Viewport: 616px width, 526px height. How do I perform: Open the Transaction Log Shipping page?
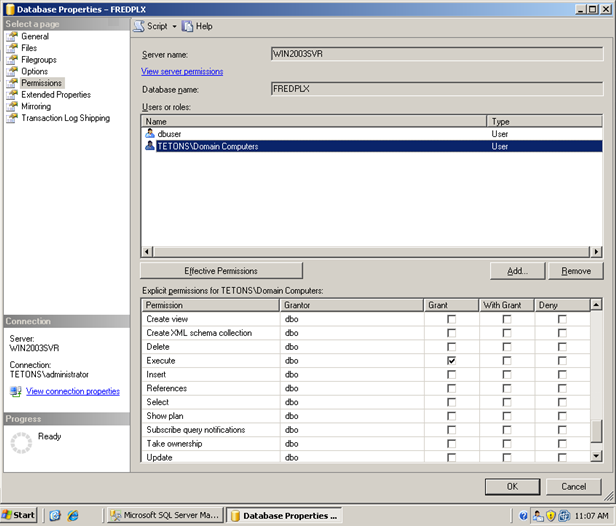(x=66, y=118)
